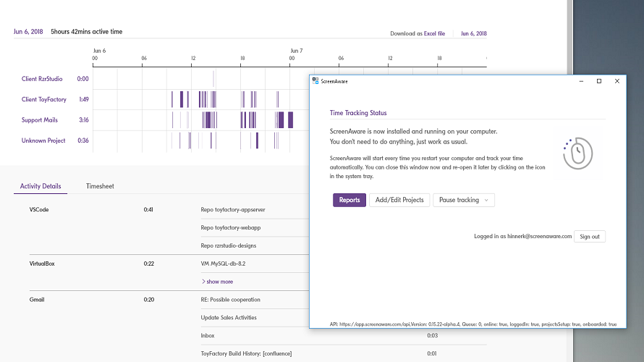Minimize the ScreenAware window

(x=581, y=81)
